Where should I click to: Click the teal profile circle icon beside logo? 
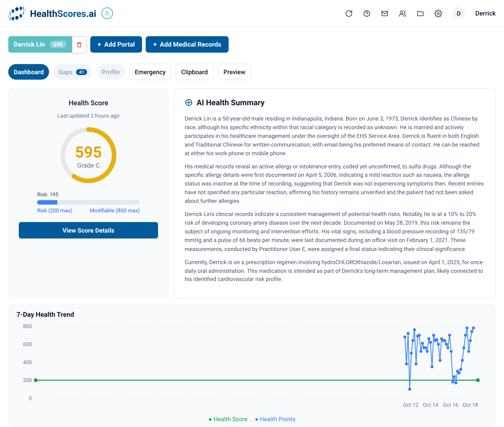pos(107,13)
